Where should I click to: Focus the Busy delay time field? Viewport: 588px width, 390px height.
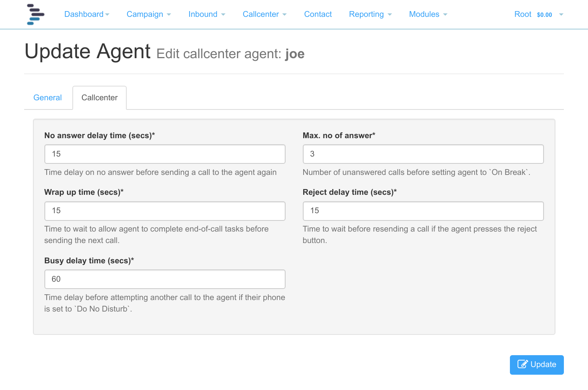(165, 279)
